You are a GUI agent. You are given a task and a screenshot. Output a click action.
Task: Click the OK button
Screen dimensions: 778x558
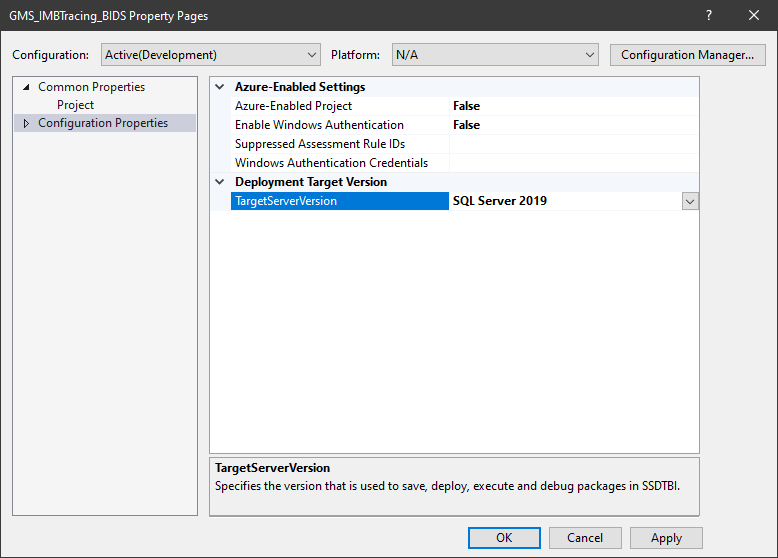504,537
